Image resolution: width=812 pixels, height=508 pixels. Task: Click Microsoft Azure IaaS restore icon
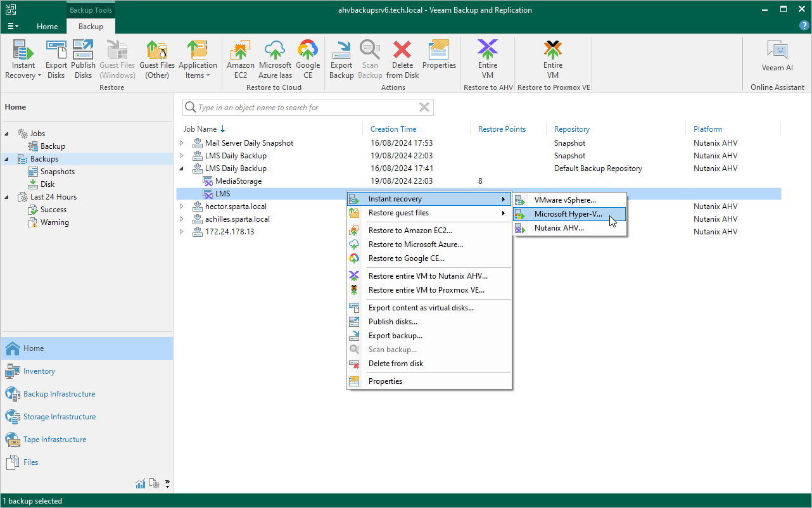275,60
